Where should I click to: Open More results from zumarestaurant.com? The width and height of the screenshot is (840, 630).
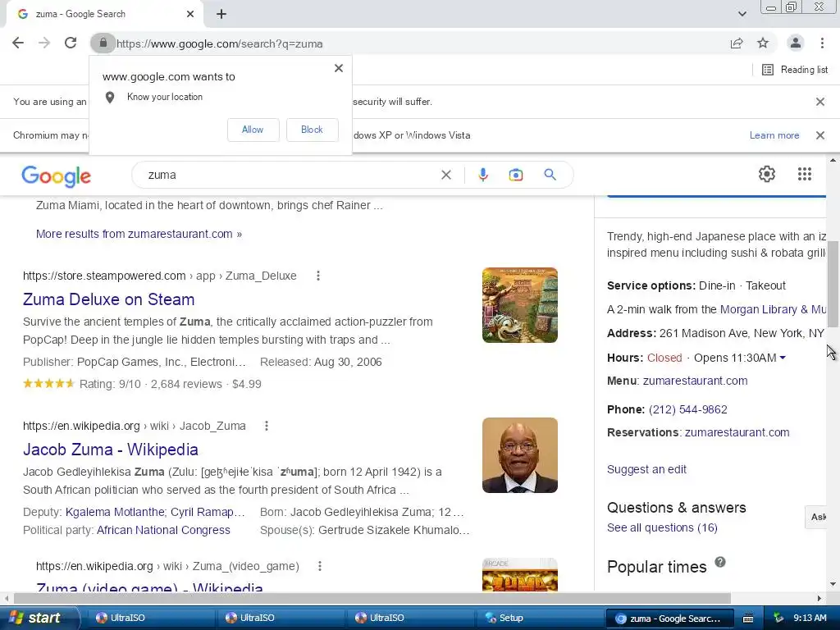pos(139,234)
